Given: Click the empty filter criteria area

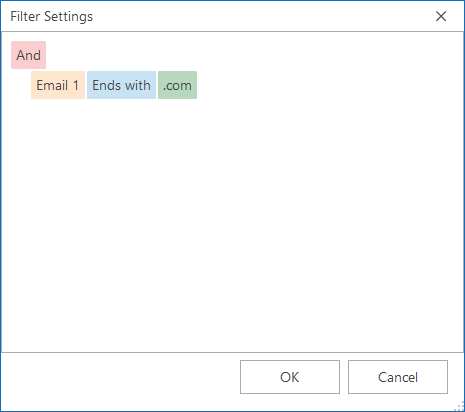Looking at the screenshot, I should click(232, 227).
